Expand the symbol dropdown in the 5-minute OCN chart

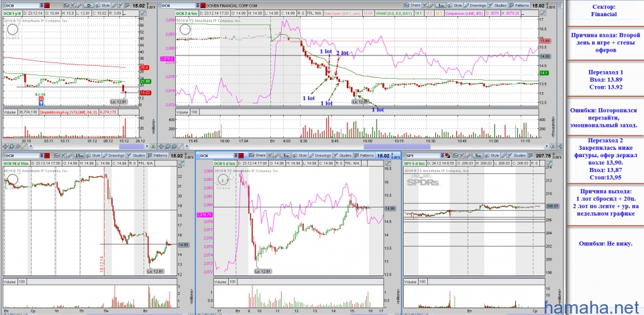tap(235, 156)
